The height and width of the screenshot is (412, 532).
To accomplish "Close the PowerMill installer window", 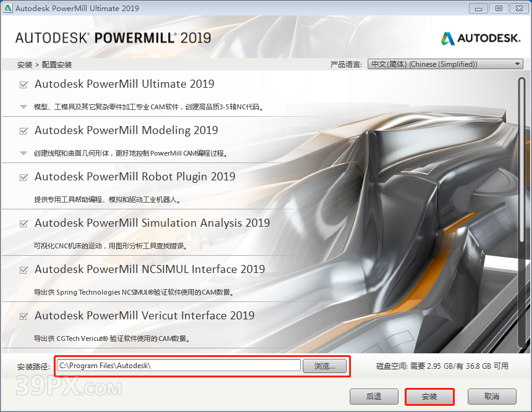I will click(520, 9).
